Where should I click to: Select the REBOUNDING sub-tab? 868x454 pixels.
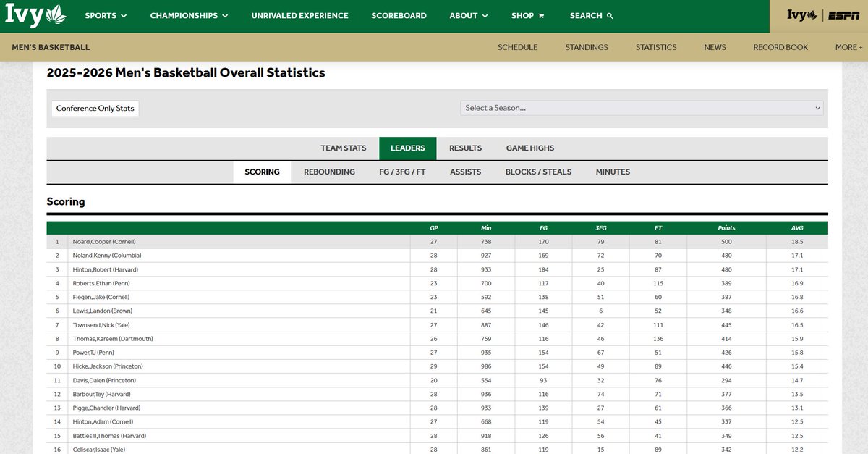click(329, 172)
